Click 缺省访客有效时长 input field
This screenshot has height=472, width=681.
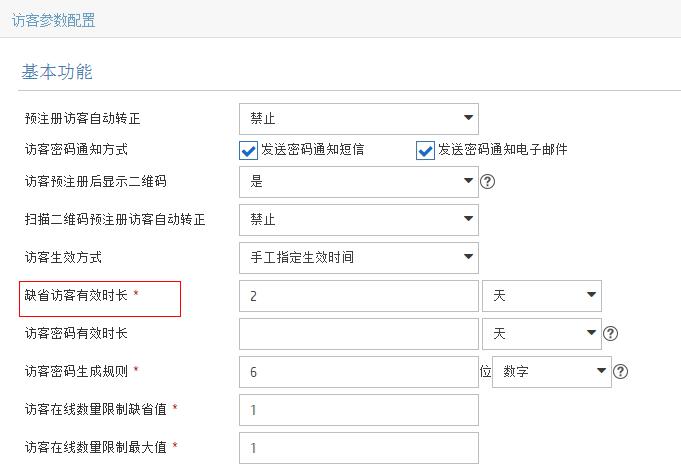[358, 296]
